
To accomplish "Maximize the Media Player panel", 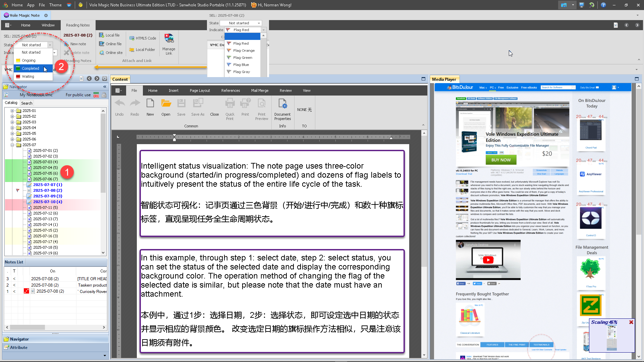I will pyautogui.click(x=637, y=79).
